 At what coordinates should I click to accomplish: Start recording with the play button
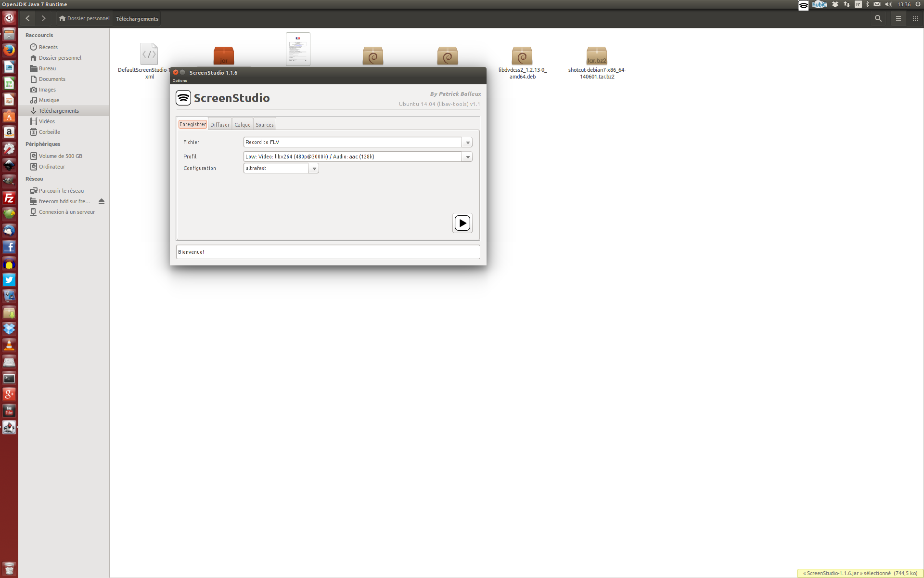[462, 223]
